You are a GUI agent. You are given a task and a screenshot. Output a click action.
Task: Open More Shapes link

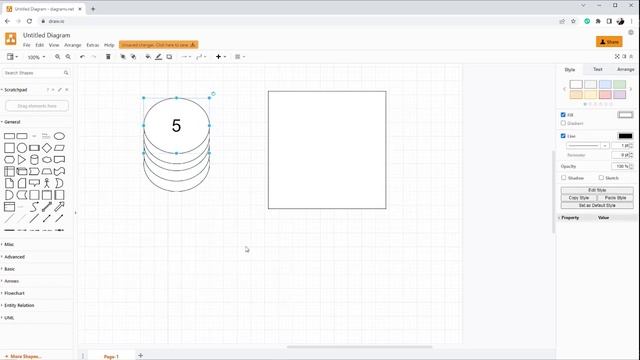click(x=23, y=356)
